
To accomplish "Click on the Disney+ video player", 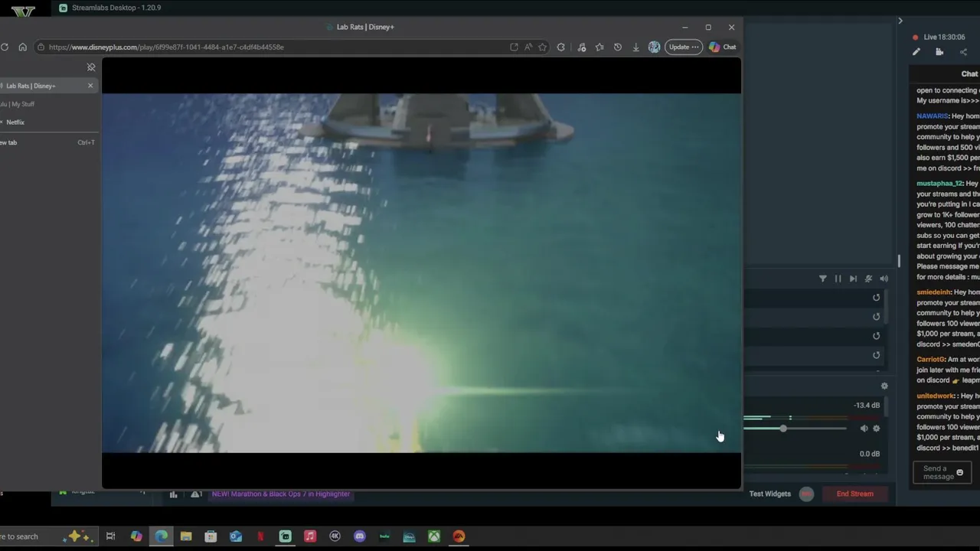I will [421, 273].
